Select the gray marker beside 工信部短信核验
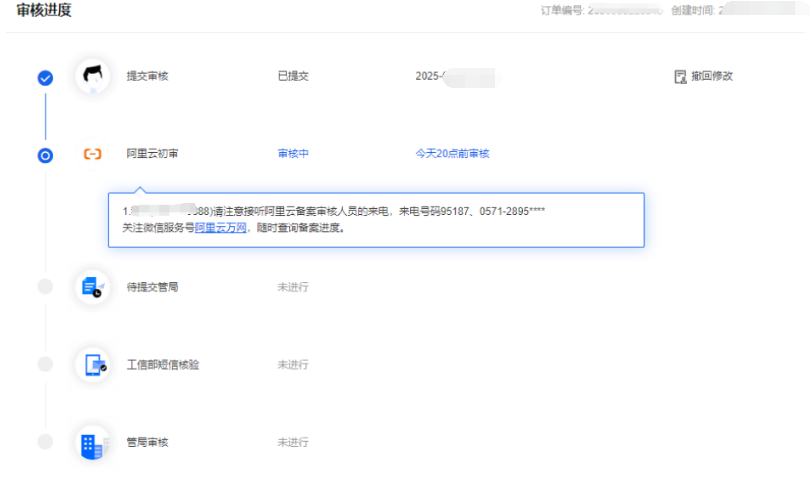This screenshot has width=812, height=486. click(45, 365)
